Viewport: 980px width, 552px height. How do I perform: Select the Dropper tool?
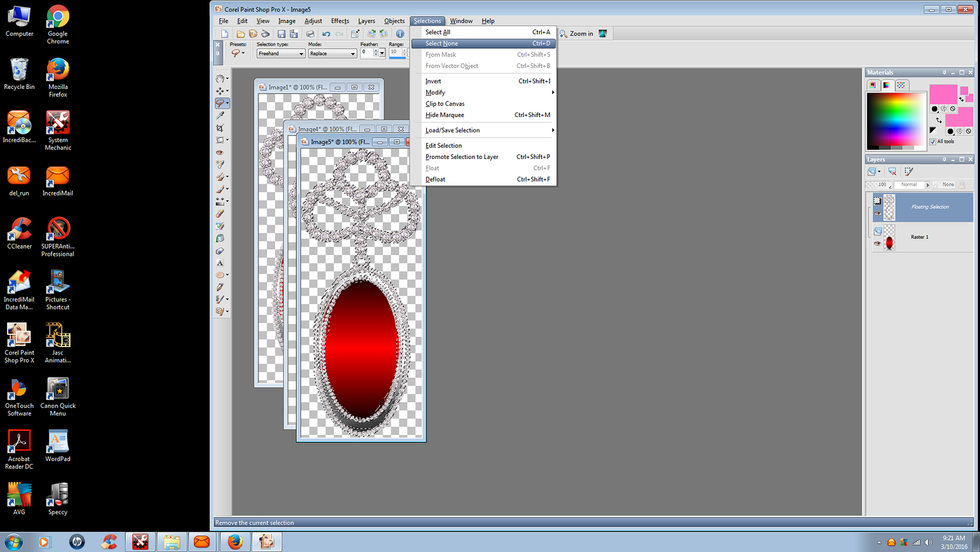(221, 114)
